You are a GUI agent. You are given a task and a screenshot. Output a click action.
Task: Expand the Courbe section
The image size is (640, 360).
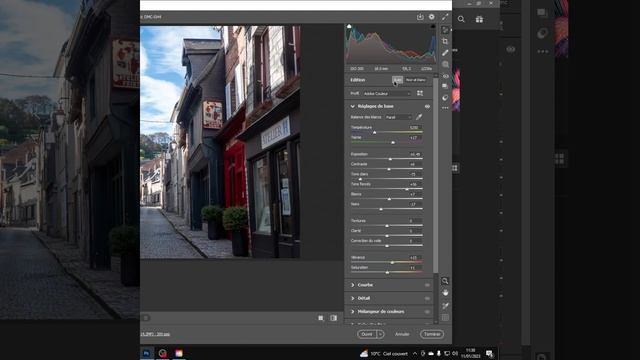(353, 285)
